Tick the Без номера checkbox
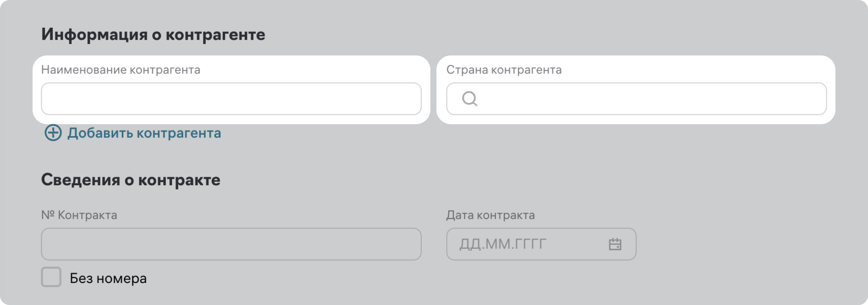Screen dimensions: 868x305 [51, 277]
